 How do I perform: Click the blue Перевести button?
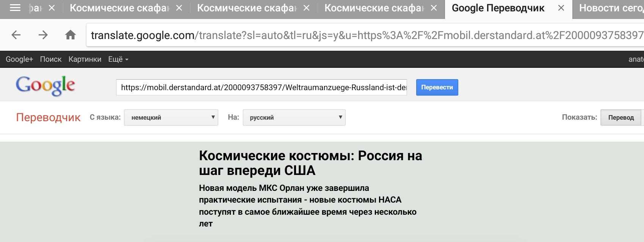tap(437, 87)
